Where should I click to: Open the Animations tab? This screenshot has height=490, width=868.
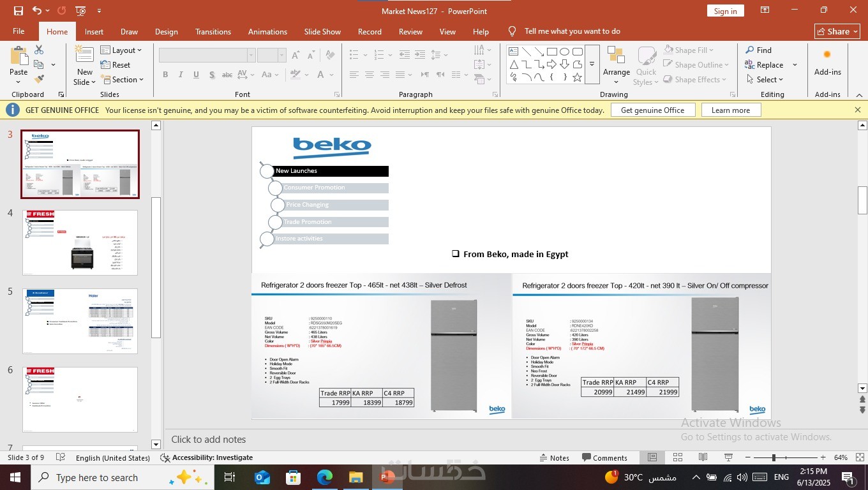(267, 31)
